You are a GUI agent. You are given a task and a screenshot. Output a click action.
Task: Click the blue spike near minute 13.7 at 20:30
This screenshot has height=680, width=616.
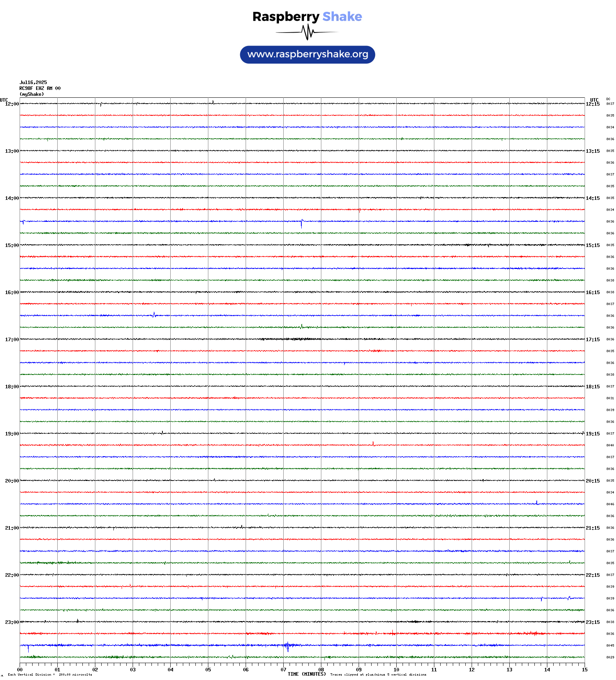pyautogui.click(x=537, y=503)
